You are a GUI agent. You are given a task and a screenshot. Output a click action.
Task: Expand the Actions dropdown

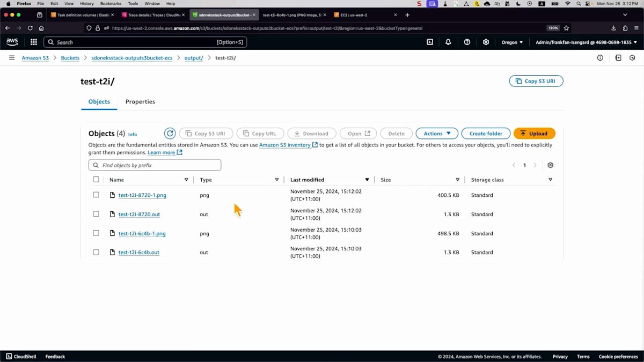(437, 134)
